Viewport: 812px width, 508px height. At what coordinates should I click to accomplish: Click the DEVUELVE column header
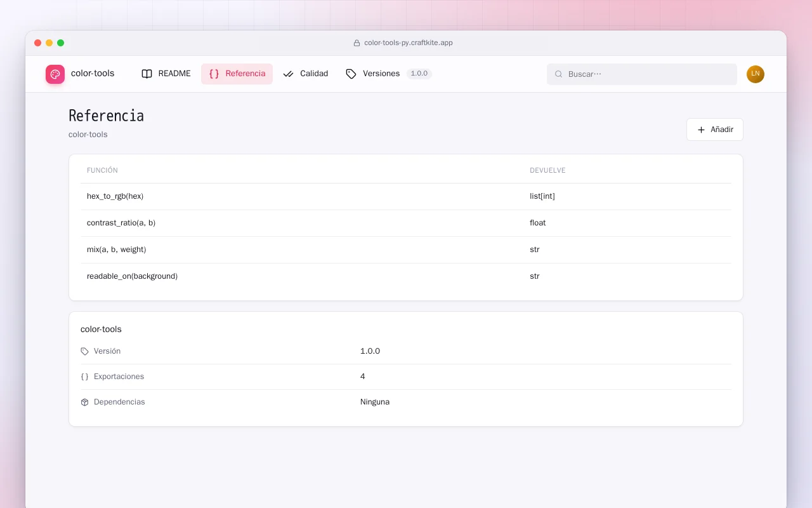click(x=547, y=170)
